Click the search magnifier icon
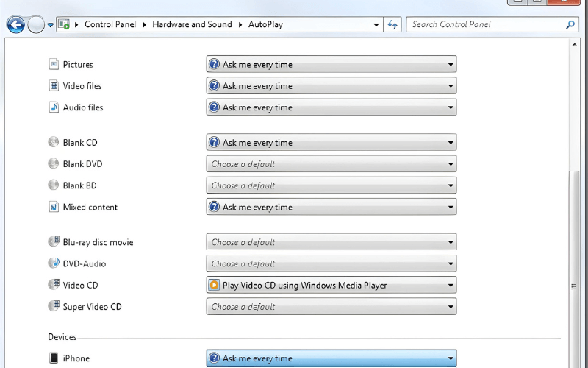This screenshot has width=588, height=368. pos(570,25)
